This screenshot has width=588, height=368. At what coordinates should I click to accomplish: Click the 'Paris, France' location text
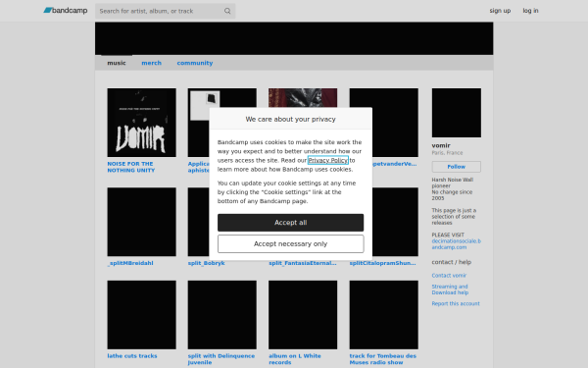coord(447,153)
